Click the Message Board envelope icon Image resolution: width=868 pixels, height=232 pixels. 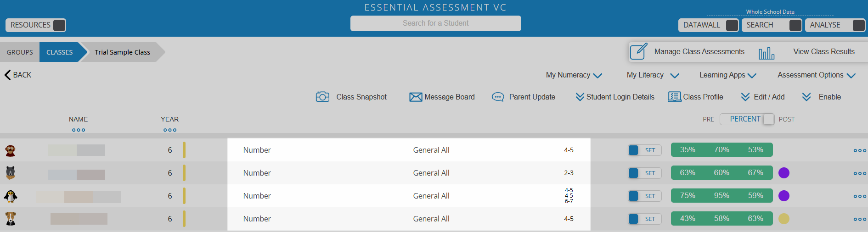click(416, 97)
